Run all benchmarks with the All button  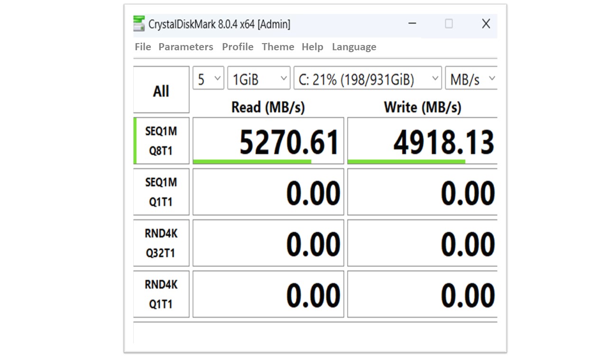(161, 90)
